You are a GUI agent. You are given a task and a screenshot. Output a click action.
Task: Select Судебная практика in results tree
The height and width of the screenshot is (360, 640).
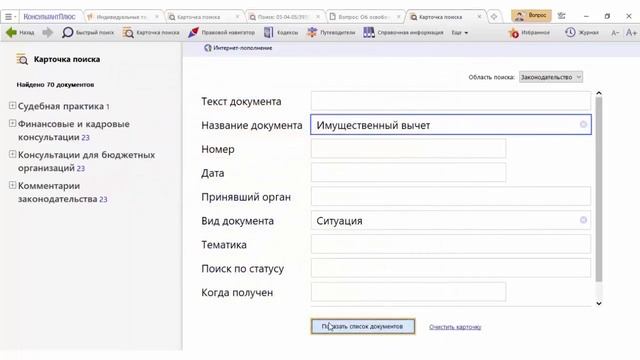[x=61, y=106]
